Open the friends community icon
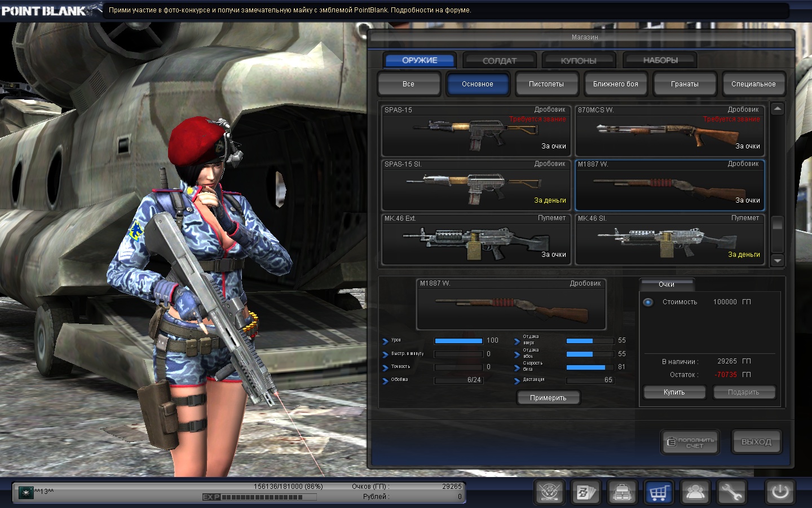 [695, 492]
